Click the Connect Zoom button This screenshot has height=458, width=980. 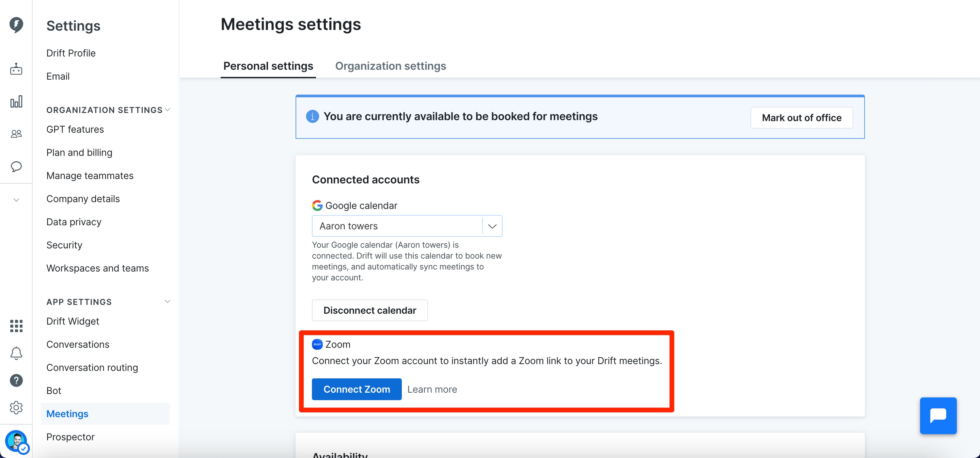[x=357, y=389]
